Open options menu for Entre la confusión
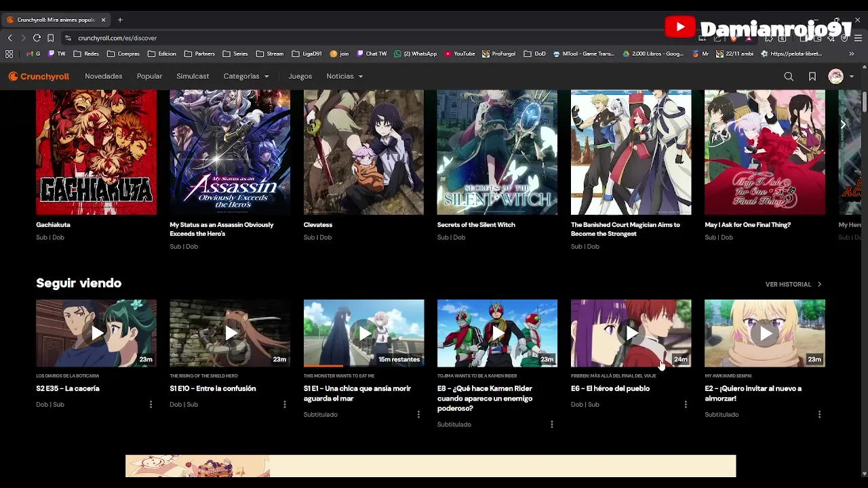 click(284, 405)
